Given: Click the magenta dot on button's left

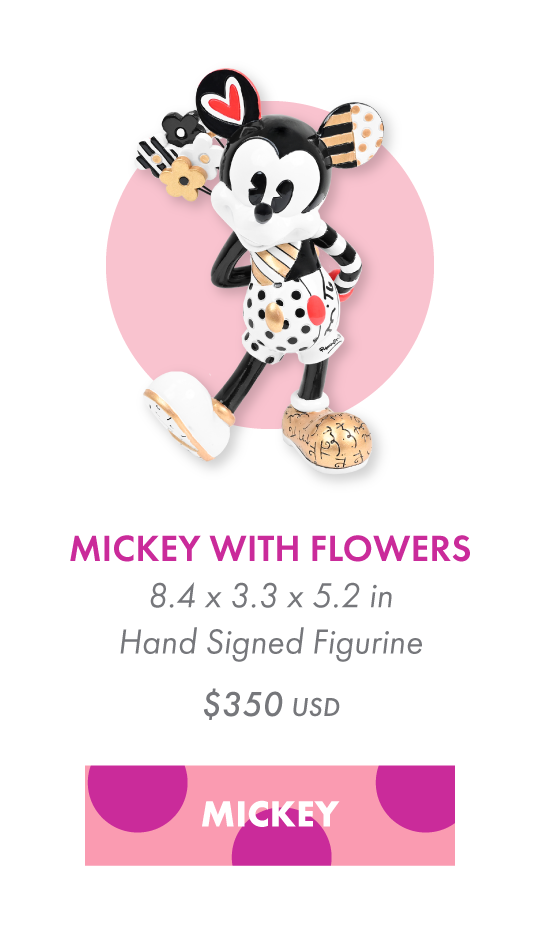Looking at the screenshot, I should pyautogui.click(x=137, y=797).
